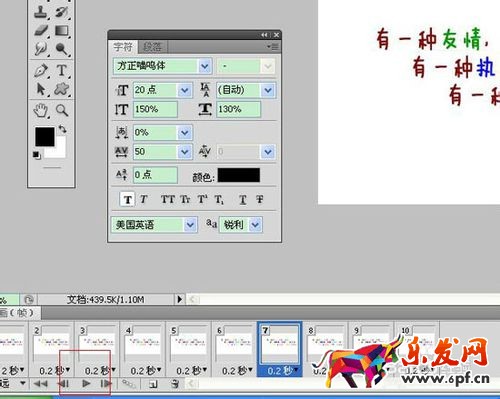Switch to the 字符 tab
This screenshot has height=399, width=500.
point(123,47)
